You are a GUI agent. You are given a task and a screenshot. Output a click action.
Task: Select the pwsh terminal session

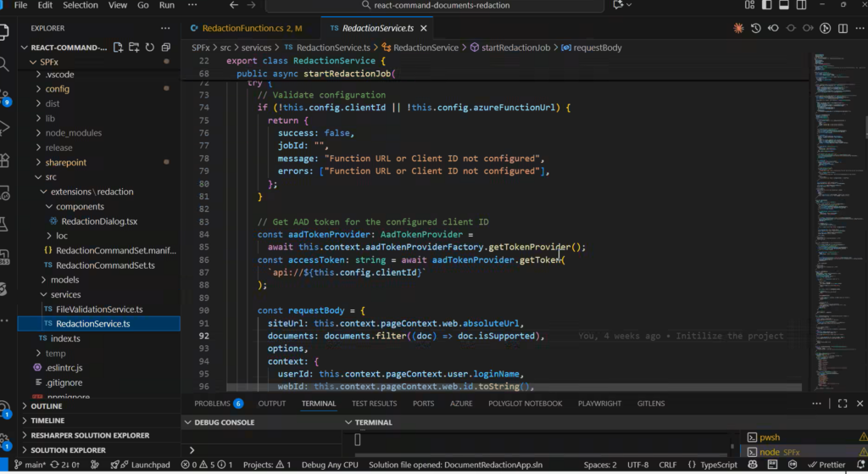coord(769,438)
